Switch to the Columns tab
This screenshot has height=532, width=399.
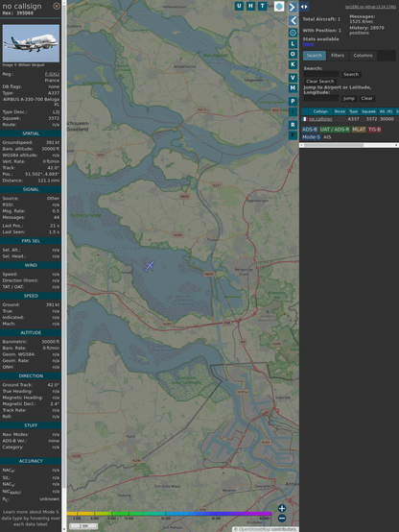point(363,56)
